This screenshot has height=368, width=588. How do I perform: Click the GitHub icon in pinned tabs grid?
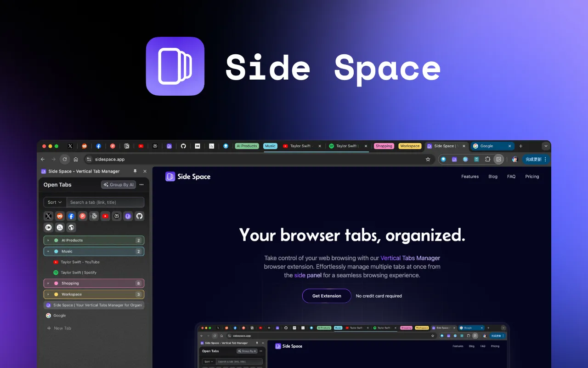pos(140,216)
